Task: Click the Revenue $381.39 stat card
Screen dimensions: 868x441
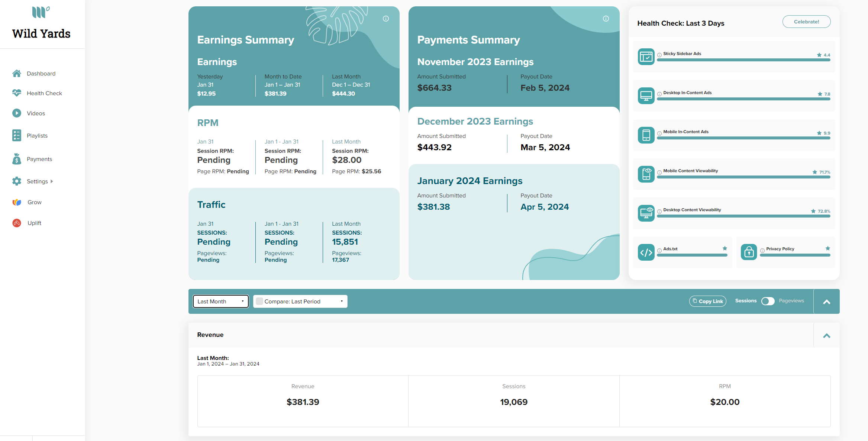Action: click(x=303, y=401)
